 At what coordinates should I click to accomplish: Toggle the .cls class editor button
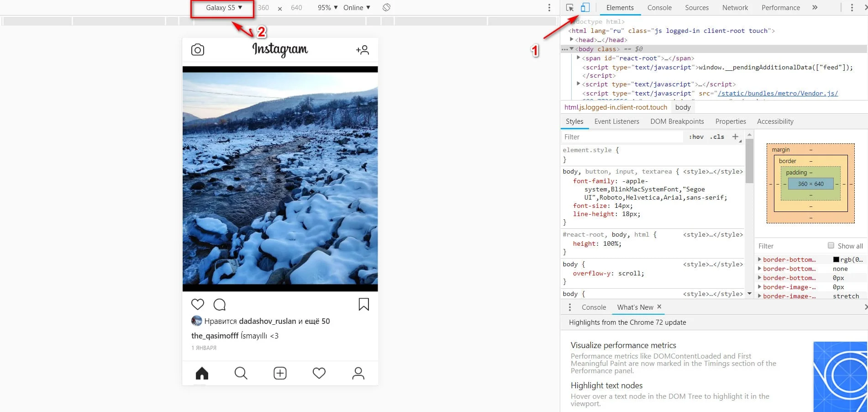717,137
